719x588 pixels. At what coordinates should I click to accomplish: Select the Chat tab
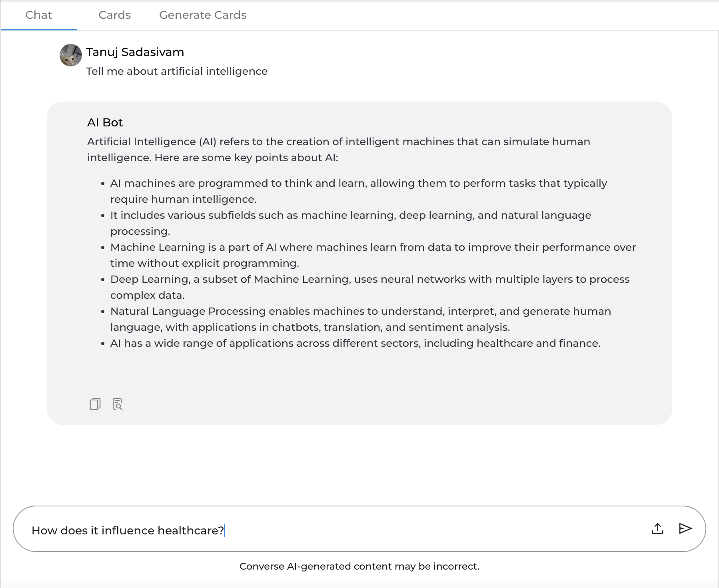(x=38, y=15)
